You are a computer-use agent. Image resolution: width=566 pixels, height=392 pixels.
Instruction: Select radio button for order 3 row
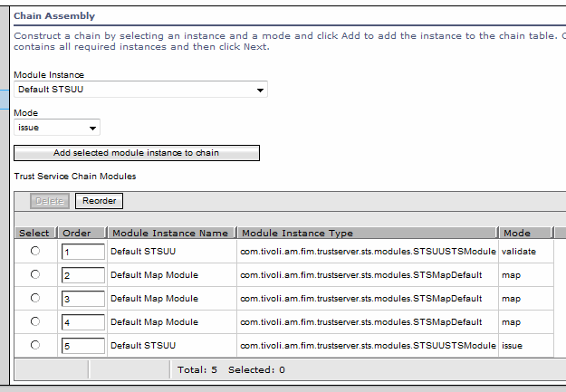pyautogui.click(x=35, y=298)
